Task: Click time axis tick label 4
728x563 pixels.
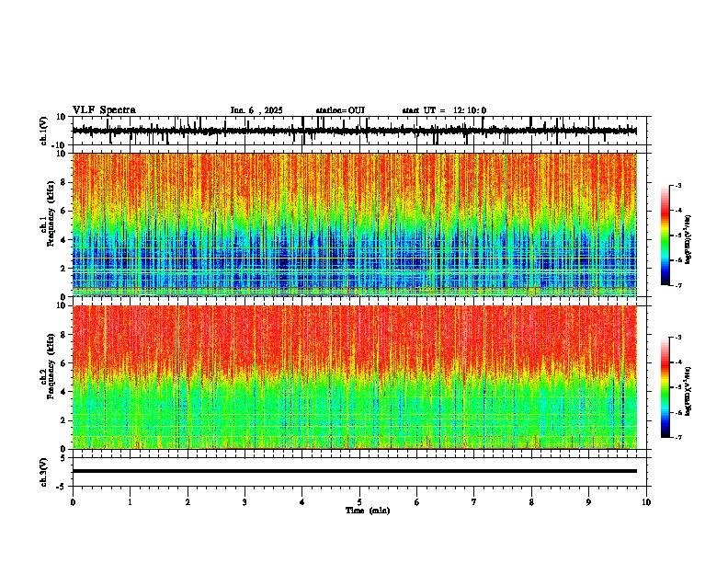Action: tap(302, 502)
